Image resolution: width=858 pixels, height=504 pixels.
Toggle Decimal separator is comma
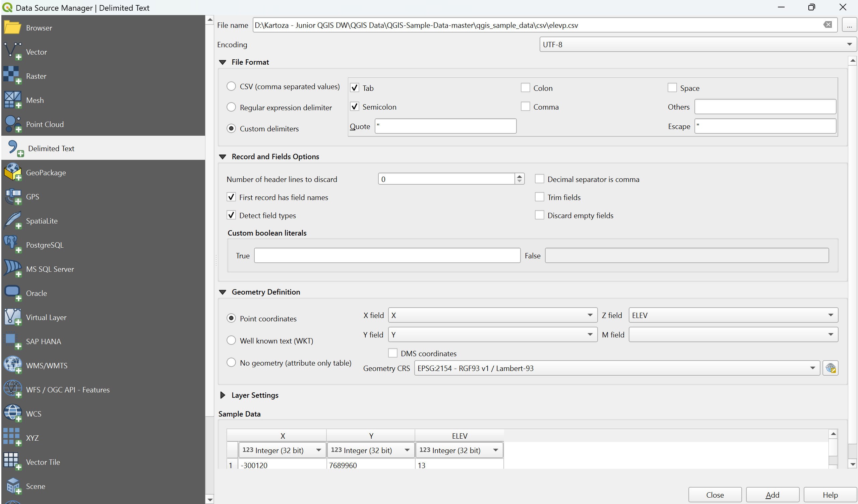tap(539, 179)
